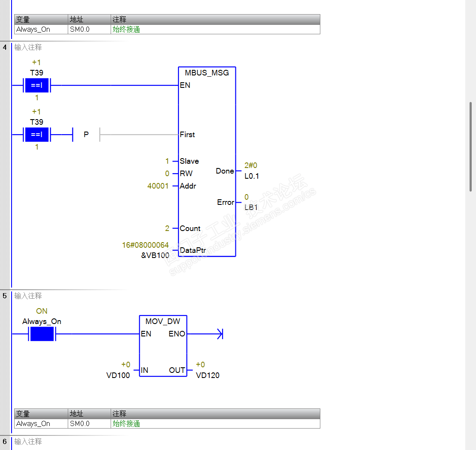The height and width of the screenshot is (450, 476).
Task: Click the Done output pin label
Action: pyautogui.click(x=225, y=171)
